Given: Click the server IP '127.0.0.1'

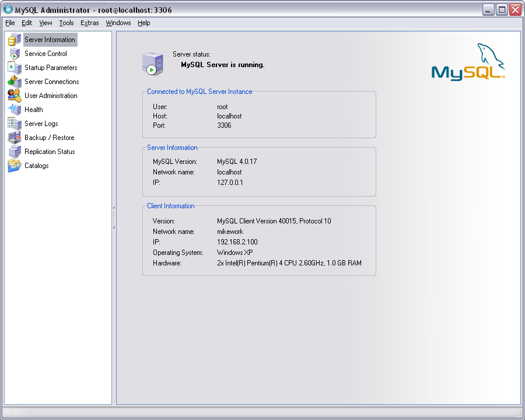Looking at the screenshot, I should 230,183.
